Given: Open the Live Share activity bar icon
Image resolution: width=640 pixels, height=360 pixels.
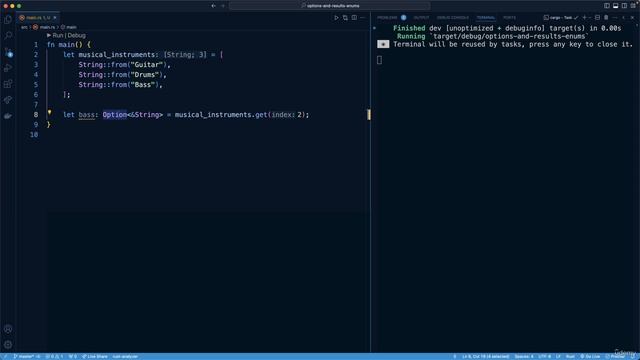Looking at the screenshot, I should point(8,100).
